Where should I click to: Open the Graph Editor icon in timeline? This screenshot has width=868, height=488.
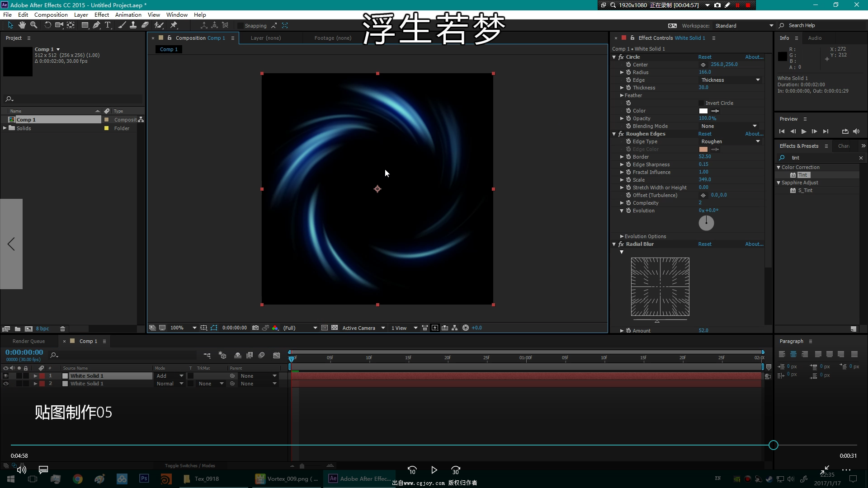(277, 355)
